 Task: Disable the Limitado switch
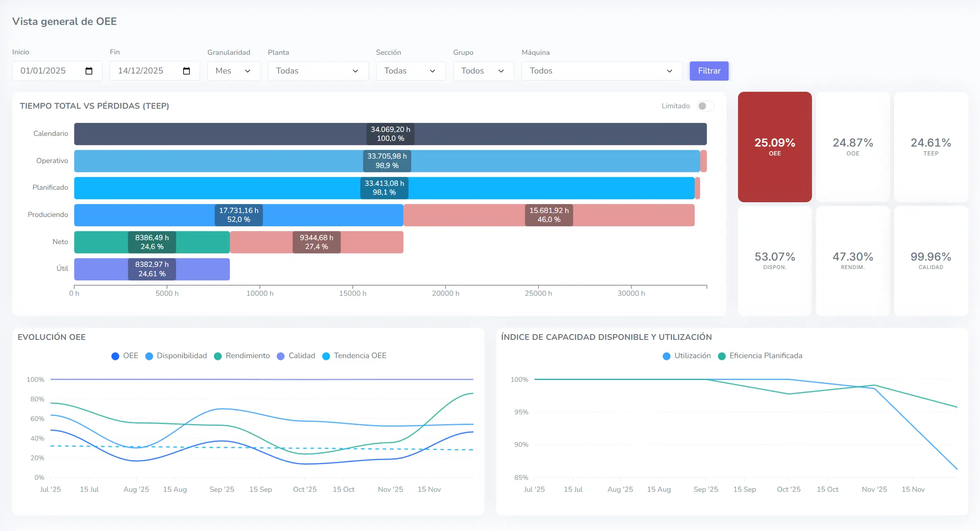coord(705,106)
